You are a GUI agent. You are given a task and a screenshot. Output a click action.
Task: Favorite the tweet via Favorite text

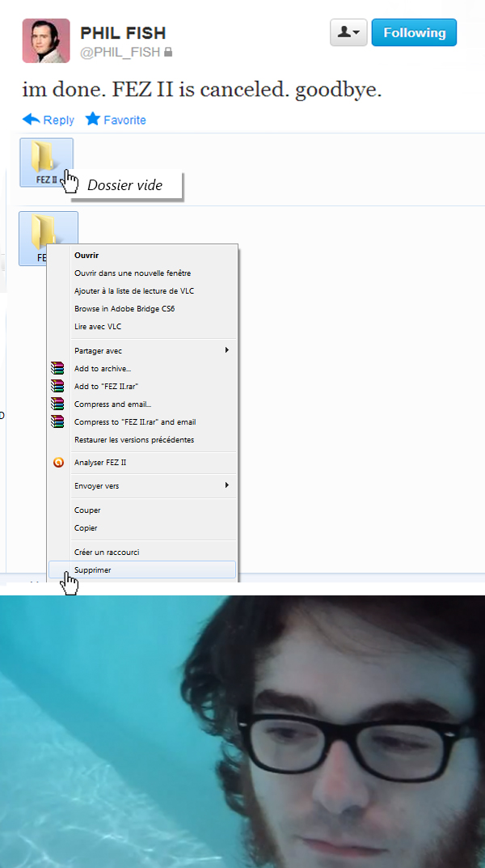pyautogui.click(x=125, y=120)
